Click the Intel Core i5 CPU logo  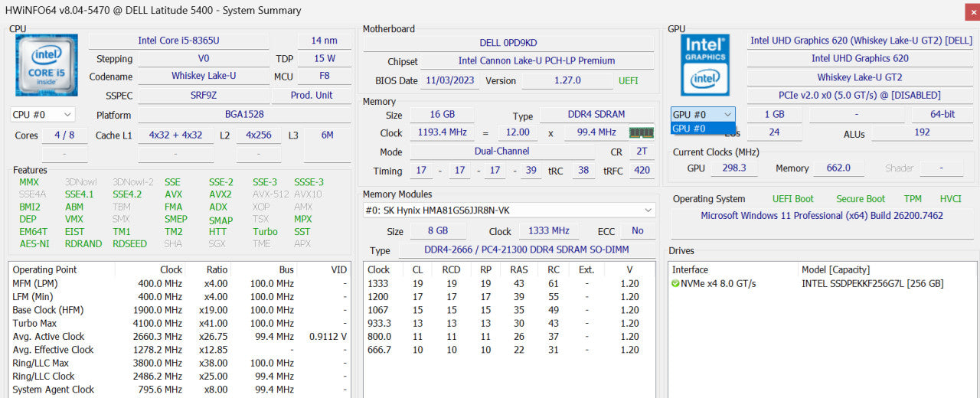click(x=47, y=65)
